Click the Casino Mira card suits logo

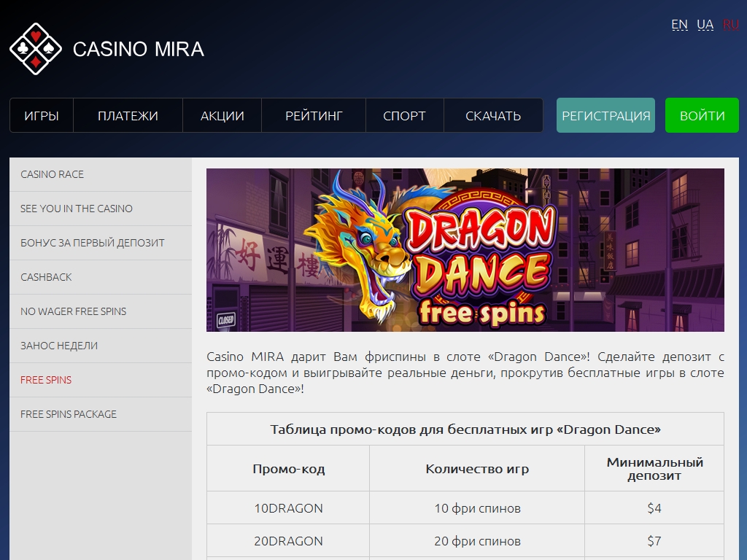36,49
